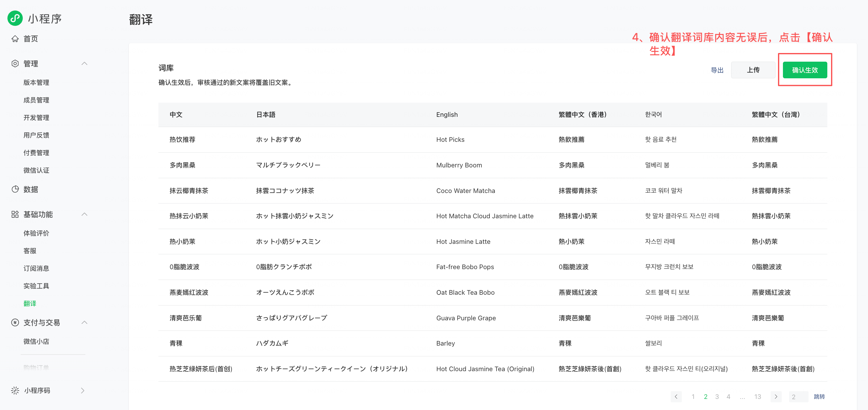Click the 管理 hexagon icon
This screenshot has height=410, width=868.
pyautogui.click(x=15, y=64)
